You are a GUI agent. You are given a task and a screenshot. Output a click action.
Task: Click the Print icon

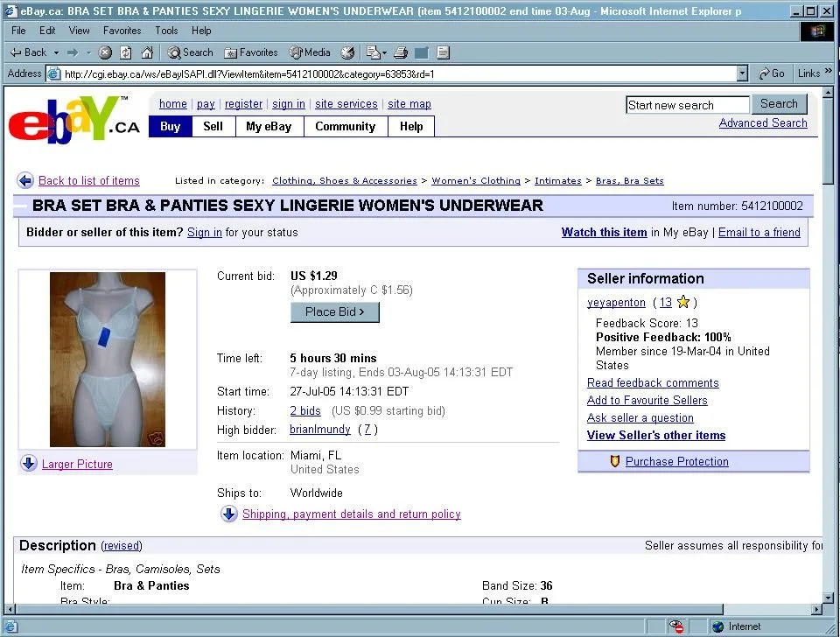point(401,52)
